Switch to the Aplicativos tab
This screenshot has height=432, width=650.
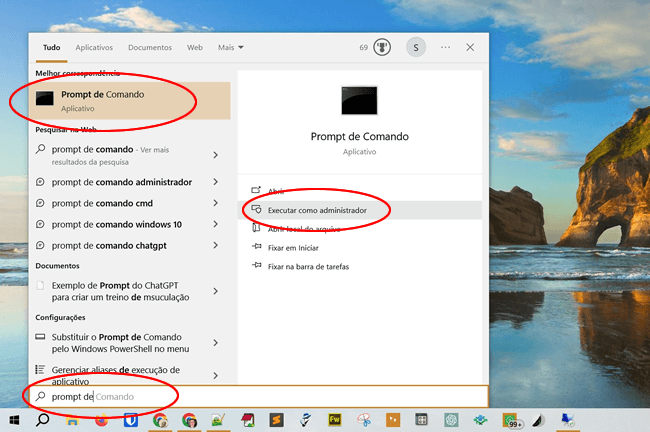(x=94, y=47)
